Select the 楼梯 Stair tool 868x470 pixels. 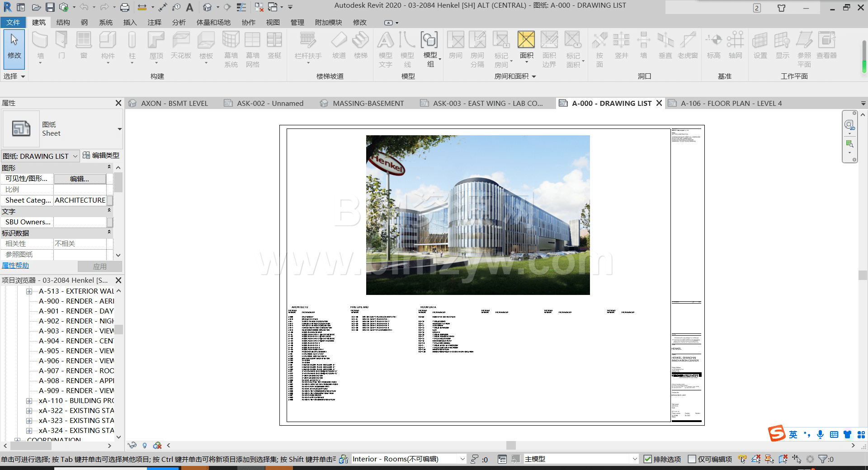click(361, 46)
